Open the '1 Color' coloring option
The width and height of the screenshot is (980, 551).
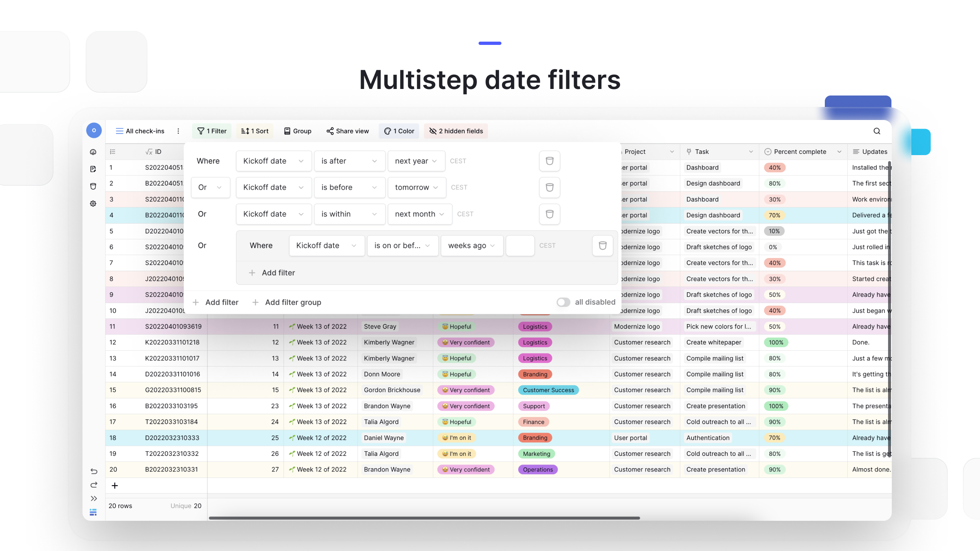(399, 131)
